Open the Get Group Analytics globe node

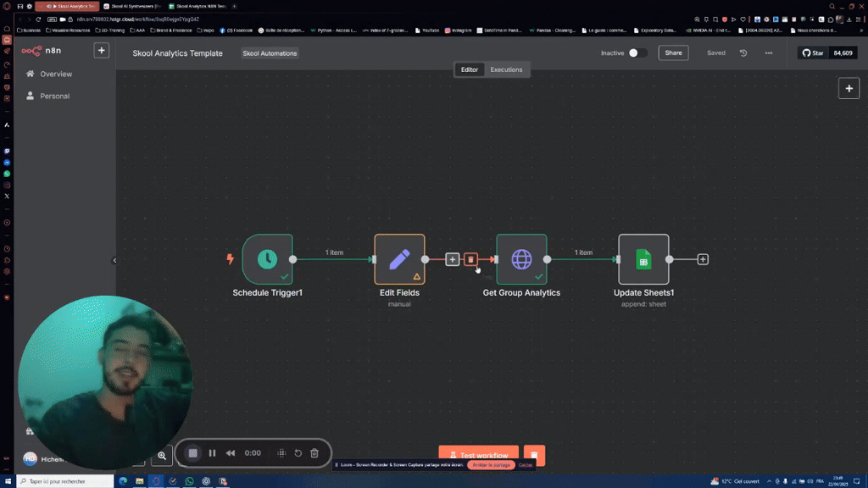click(521, 259)
